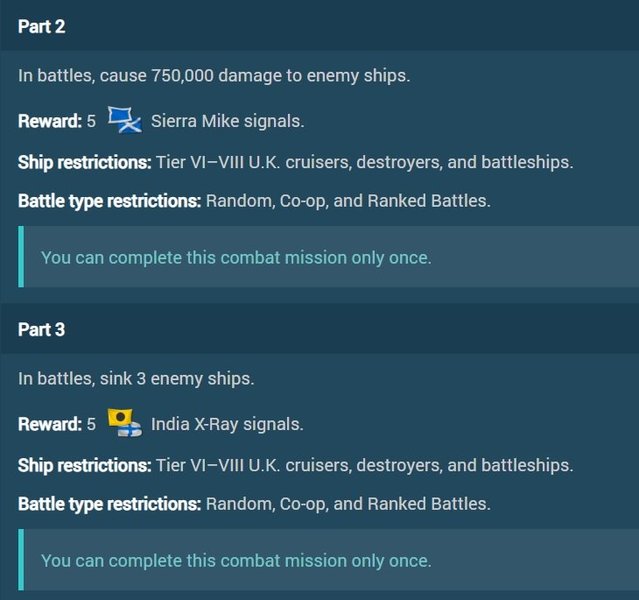The width and height of the screenshot is (639, 600).
Task: Click the sink 3 enemy ships description
Action: pos(136,379)
